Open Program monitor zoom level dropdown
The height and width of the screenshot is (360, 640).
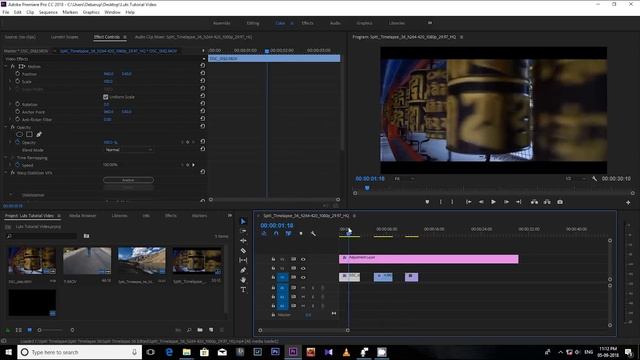404,179
